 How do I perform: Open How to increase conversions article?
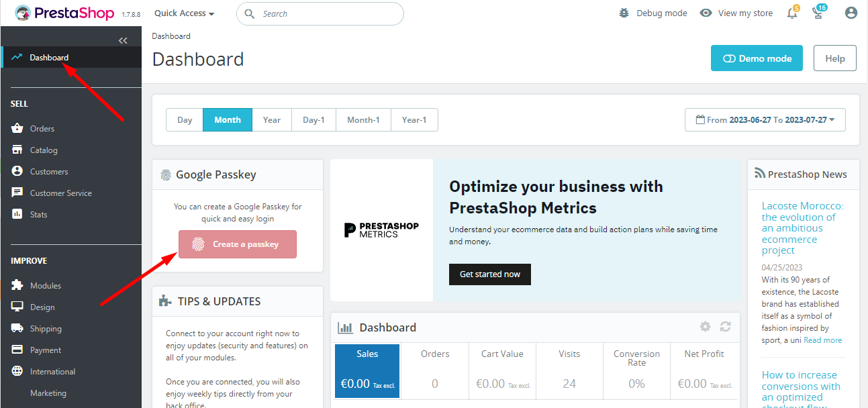coord(801,391)
